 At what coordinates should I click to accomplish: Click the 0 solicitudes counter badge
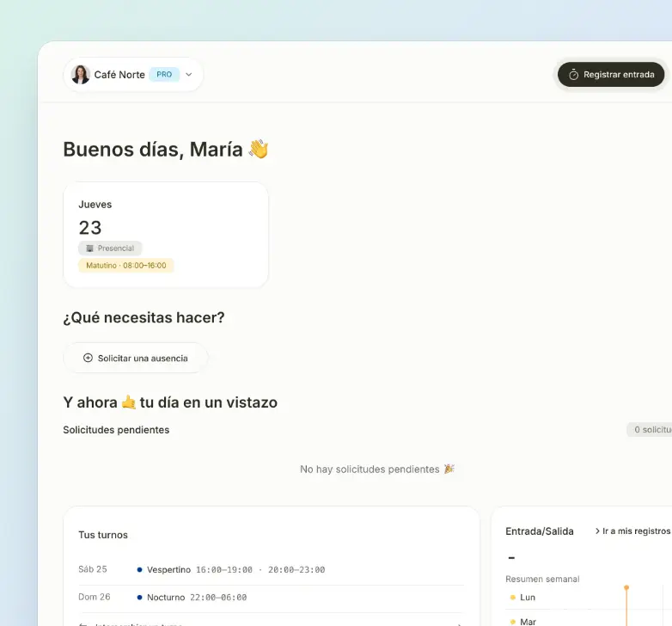click(650, 430)
